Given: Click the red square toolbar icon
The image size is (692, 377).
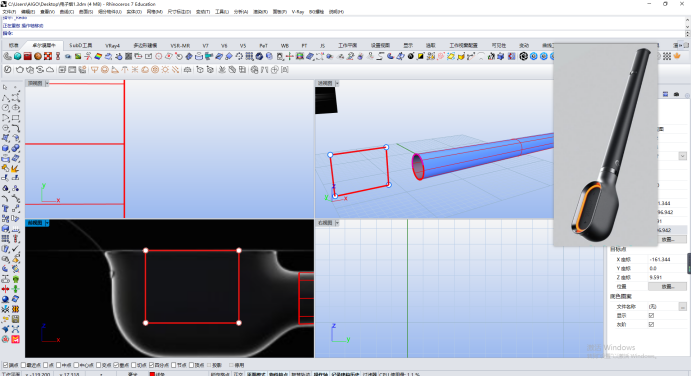Looking at the screenshot, I should [x=27, y=57].
